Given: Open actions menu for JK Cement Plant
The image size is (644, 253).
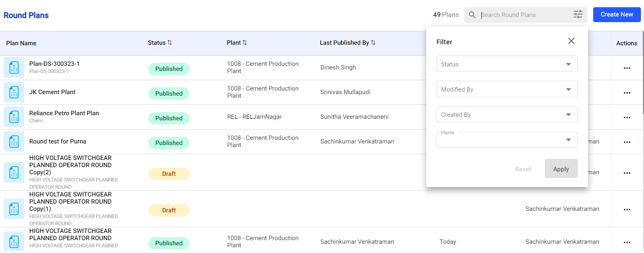Looking at the screenshot, I should click(x=627, y=93).
